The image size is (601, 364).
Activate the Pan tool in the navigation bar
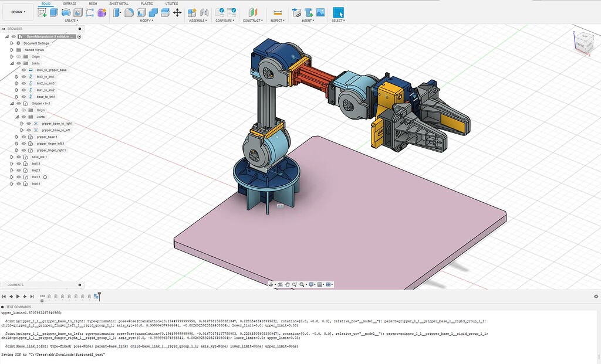tap(288, 284)
